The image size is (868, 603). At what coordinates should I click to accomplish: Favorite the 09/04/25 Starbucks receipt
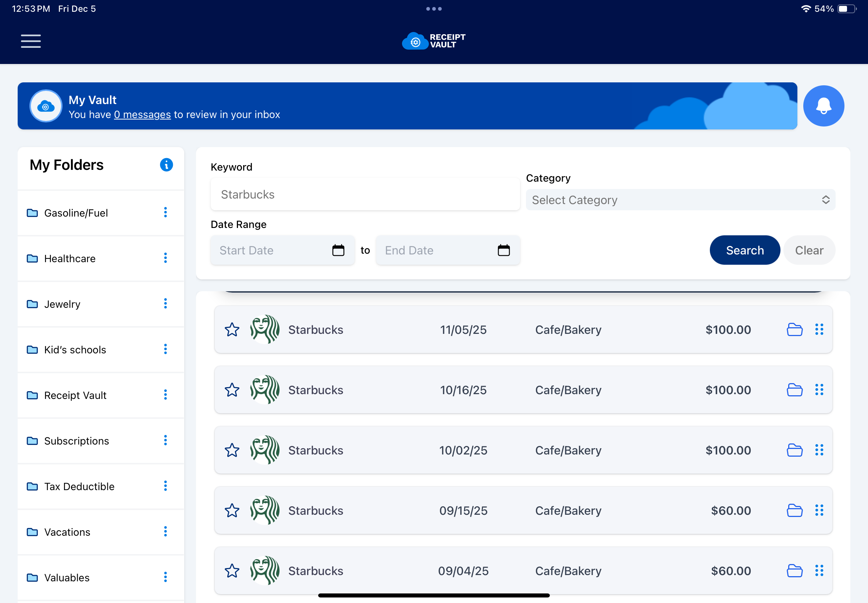232,571
